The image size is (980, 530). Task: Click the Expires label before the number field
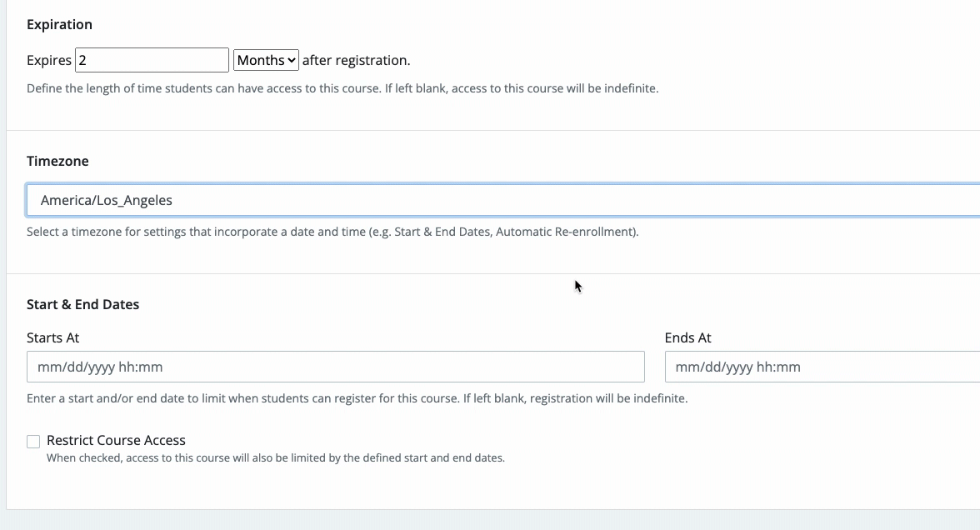49,60
